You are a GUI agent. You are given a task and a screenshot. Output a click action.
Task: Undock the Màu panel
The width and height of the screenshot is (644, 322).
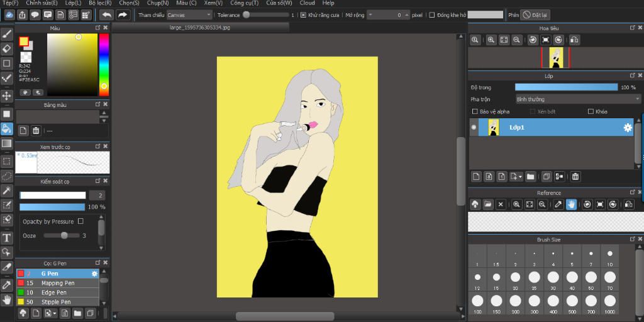pyautogui.click(x=97, y=28)
